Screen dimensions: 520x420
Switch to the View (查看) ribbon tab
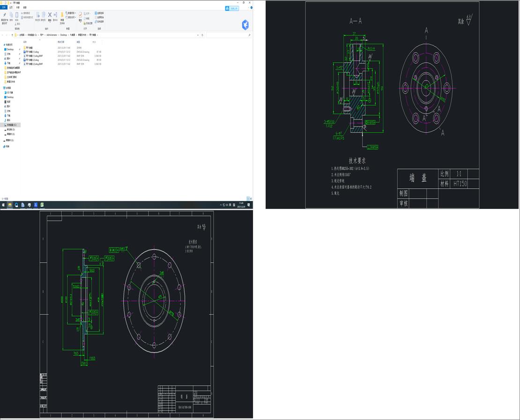click(x=25, y=7)
